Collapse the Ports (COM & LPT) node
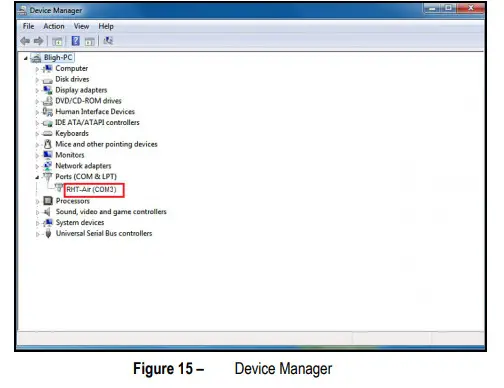The image size is (504, 388). [x=37, y=177]
